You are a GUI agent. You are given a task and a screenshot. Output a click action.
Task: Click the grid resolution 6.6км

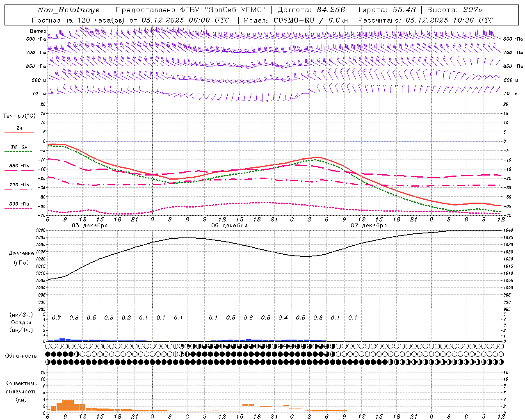click(x=338, y=20)
